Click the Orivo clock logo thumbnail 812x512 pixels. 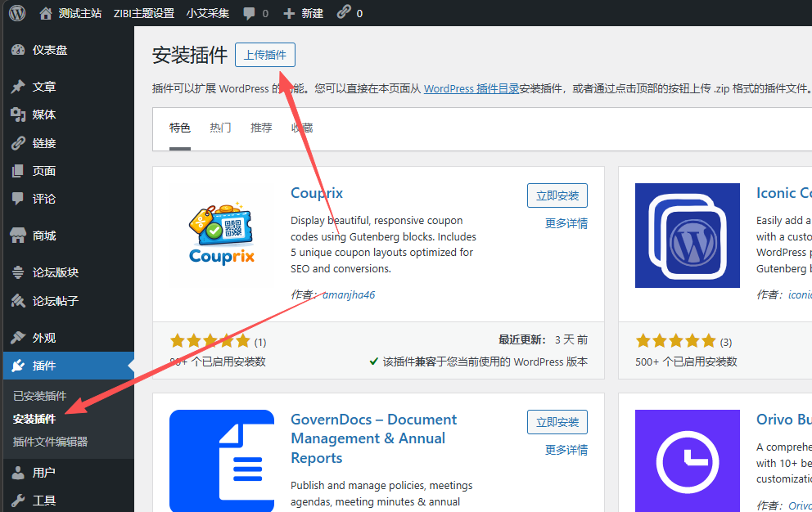[x=688, y=460]
